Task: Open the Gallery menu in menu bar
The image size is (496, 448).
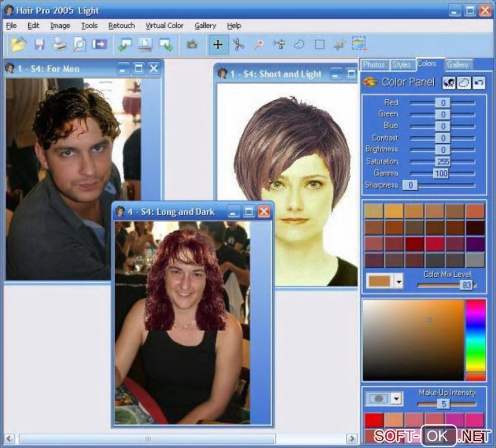Action: 205,26
